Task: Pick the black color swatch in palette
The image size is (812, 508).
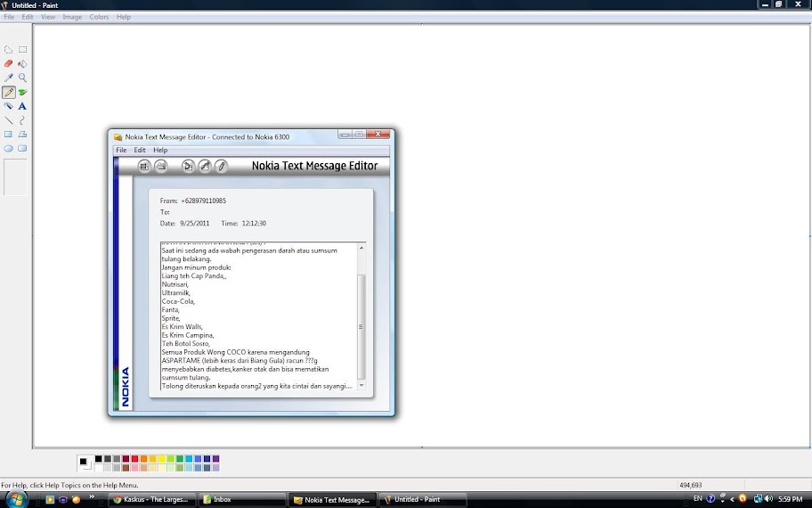Action: pos(99,459)
